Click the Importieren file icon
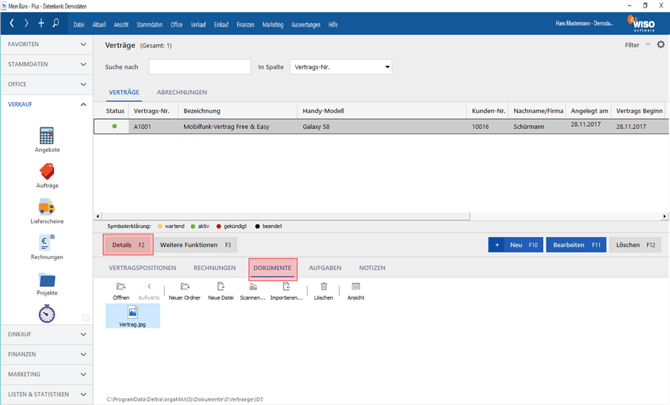670x405 pixels. tap(286, 287)
